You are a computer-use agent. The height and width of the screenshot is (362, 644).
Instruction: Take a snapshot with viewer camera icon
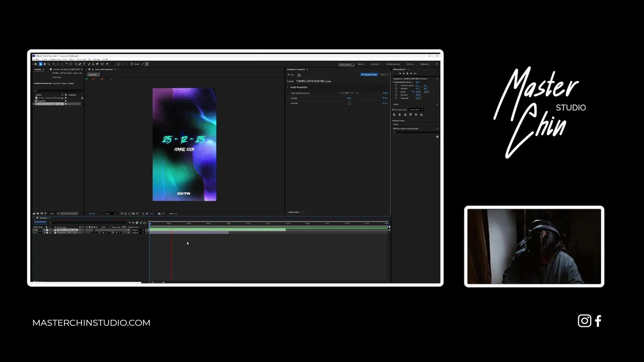click(x=159, y=214)
